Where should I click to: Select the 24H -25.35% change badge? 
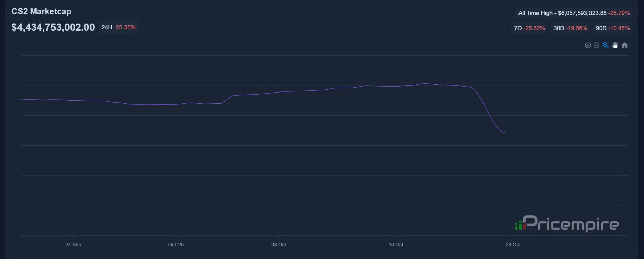coord(118,27)
